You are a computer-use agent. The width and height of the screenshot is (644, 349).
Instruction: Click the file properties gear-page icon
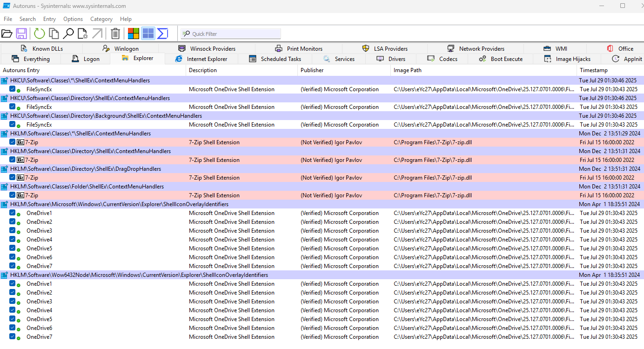click(x=83, y=34)
